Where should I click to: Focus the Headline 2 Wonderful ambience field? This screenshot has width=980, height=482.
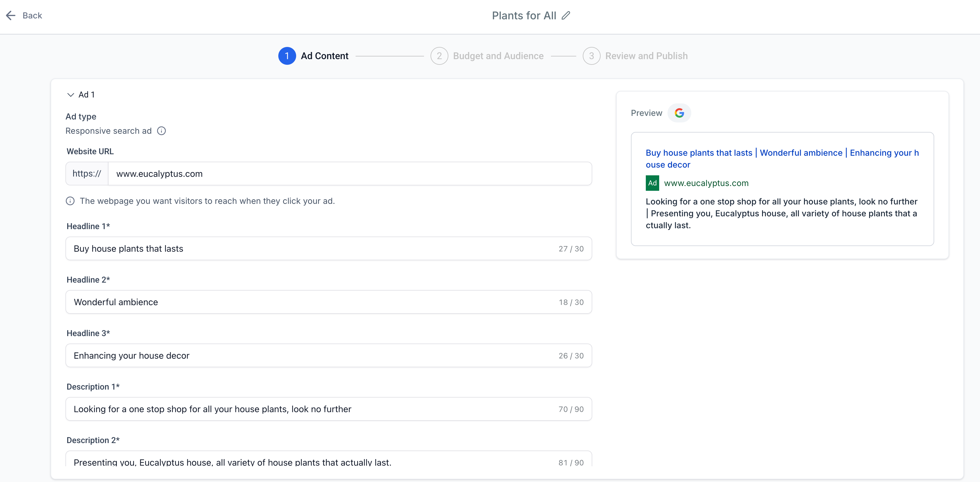(x=329, y=302)
